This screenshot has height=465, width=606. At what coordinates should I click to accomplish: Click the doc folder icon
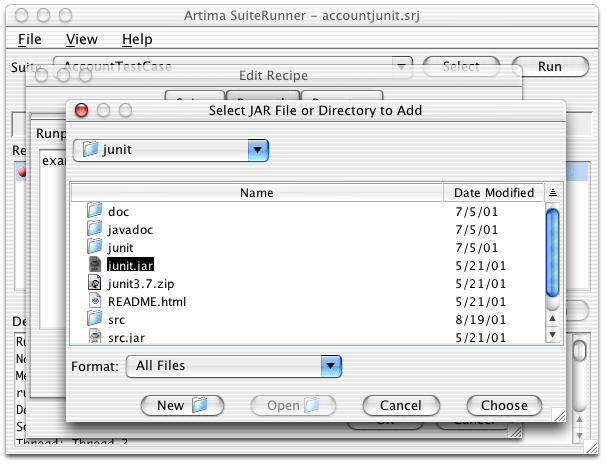[x=95, y=211]
